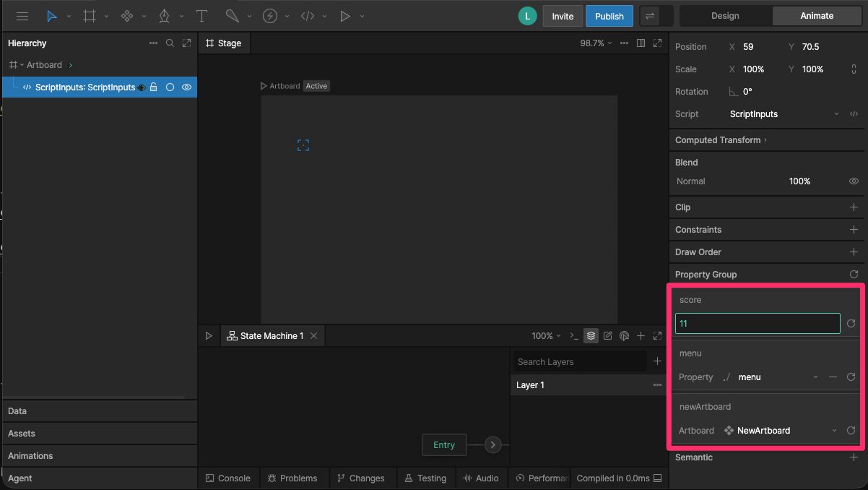Expand Computed Transform section
Viewport: 868px width, 490px height.
click(x=721, y=140)
